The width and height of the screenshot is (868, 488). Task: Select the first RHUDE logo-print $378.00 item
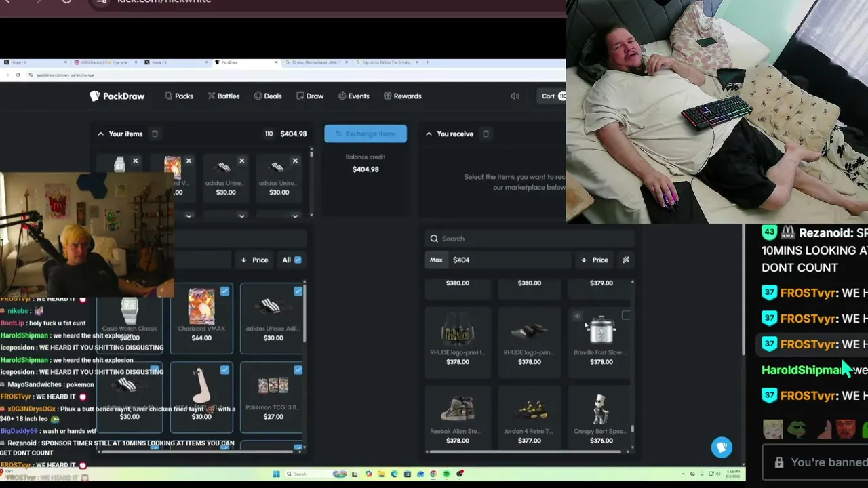pos(458,342)
